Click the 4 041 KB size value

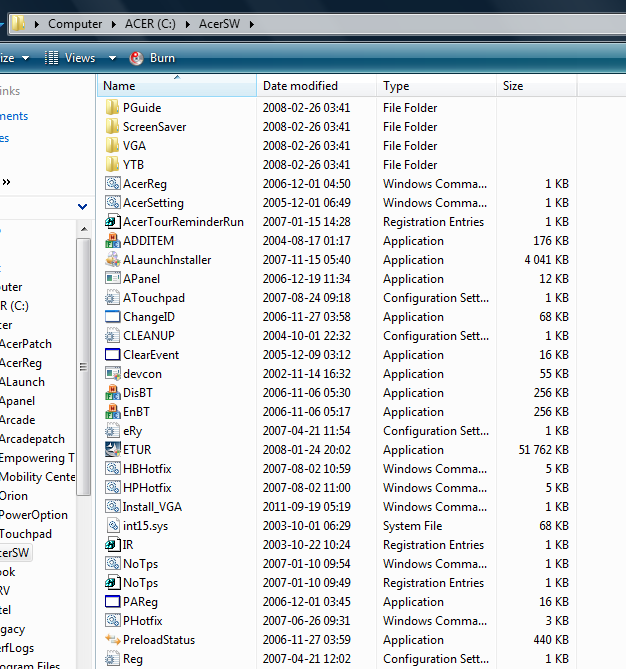pyautogui.click(x=546, y=260)
